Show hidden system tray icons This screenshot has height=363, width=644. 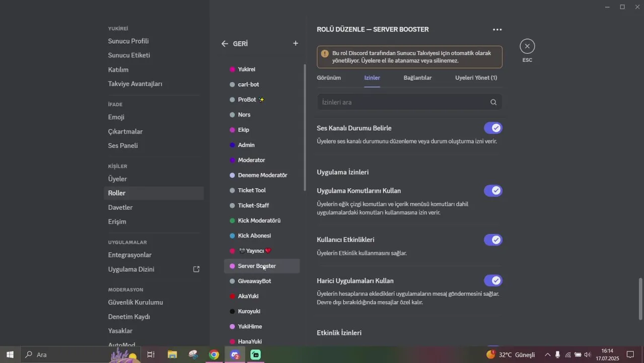(547, 354)
